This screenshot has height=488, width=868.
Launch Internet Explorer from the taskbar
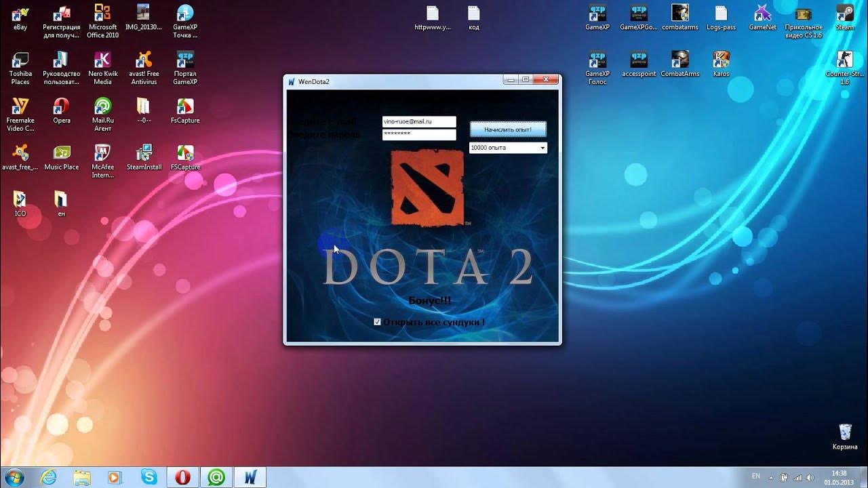pos(49,477)
